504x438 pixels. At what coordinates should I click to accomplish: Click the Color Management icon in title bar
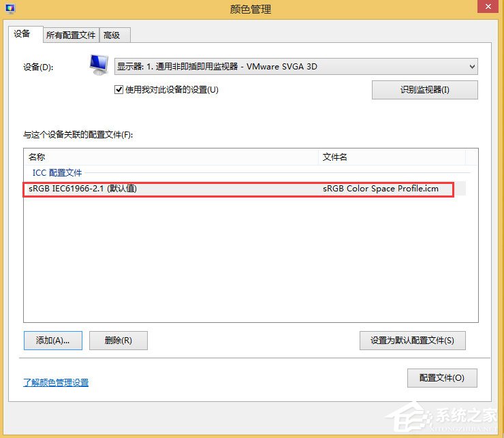9,9
